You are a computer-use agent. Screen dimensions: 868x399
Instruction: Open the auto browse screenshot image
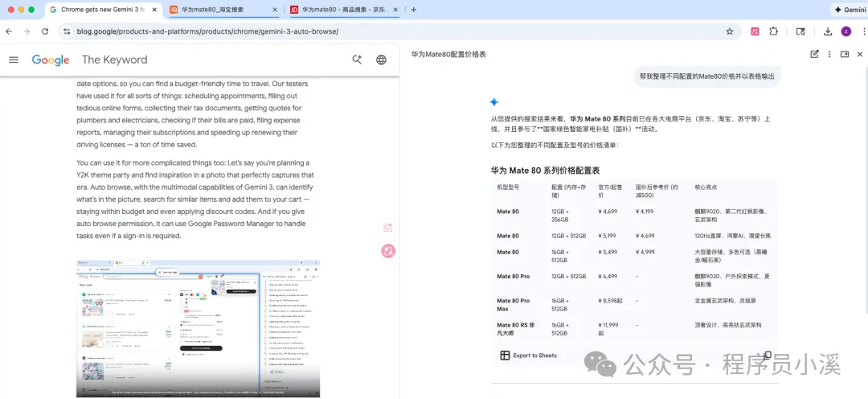point(199,328)
